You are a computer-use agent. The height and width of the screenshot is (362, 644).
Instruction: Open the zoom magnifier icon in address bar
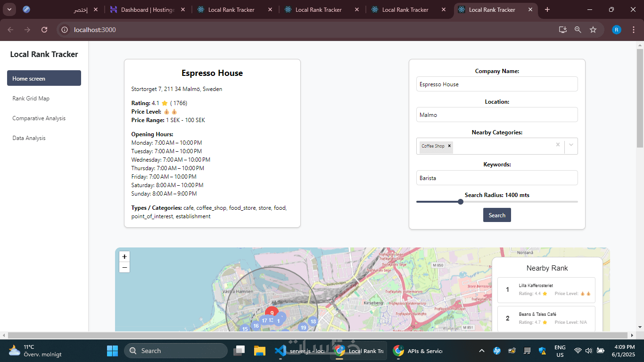(578, 30)
